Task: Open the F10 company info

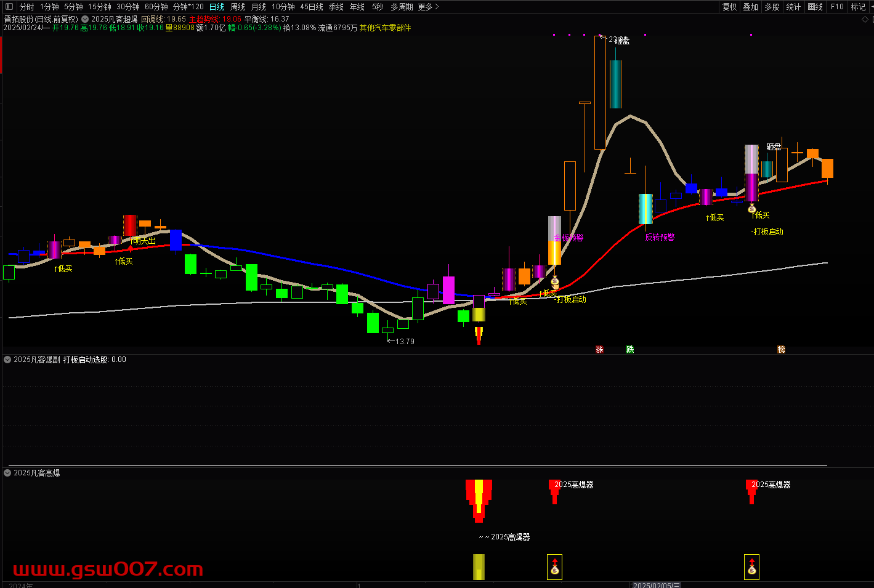Action: click(837, 7)
